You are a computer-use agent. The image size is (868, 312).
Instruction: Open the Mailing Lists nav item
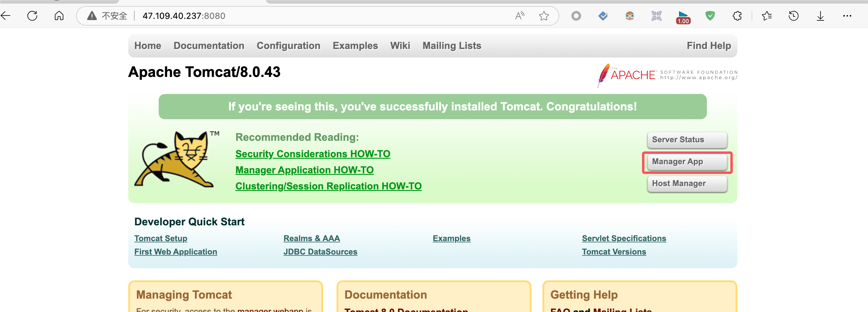click(x=452, y=45)
